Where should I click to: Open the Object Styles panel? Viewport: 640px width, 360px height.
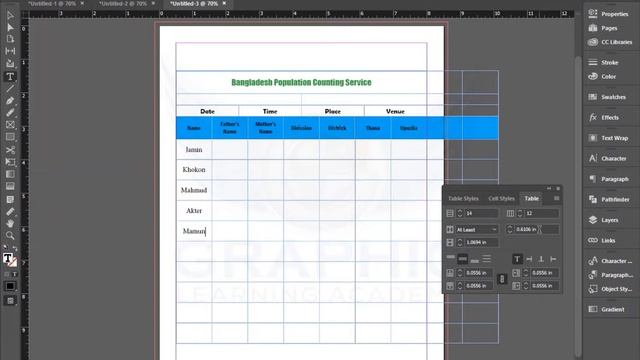tap(610, 289)
